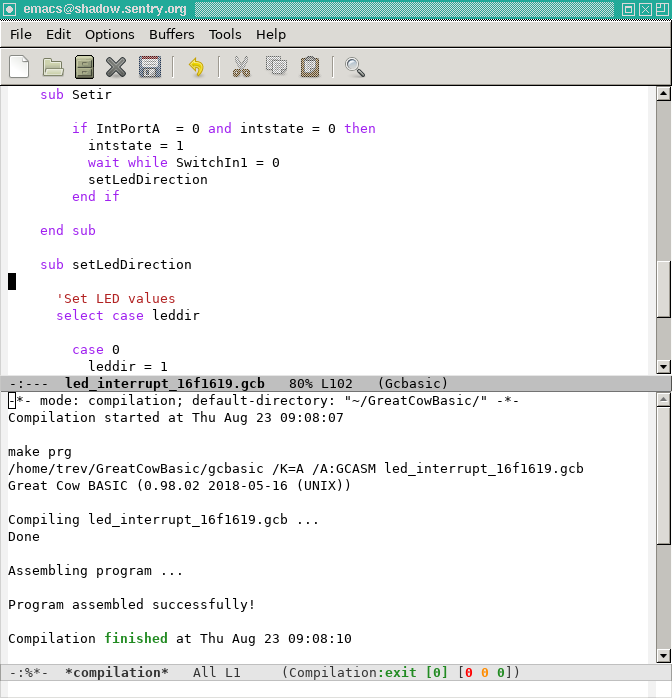Undo last change with yellow arrow icon
The image size is (672, 698).
pyautogui.click(x=196, y=67)
